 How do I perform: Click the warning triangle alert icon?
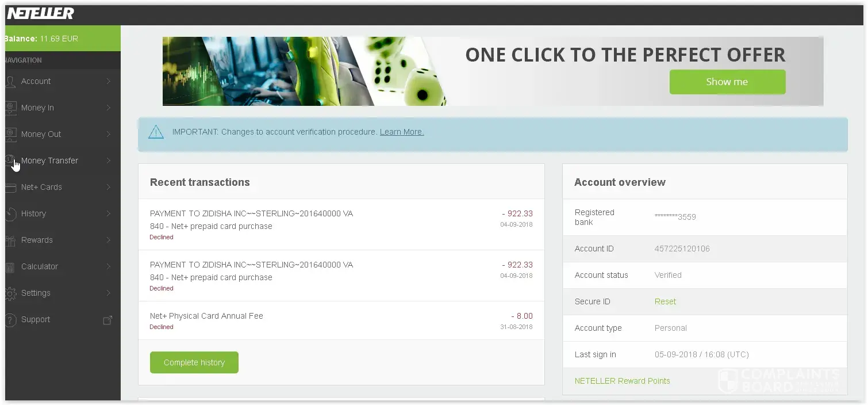[x=156, y=132]
